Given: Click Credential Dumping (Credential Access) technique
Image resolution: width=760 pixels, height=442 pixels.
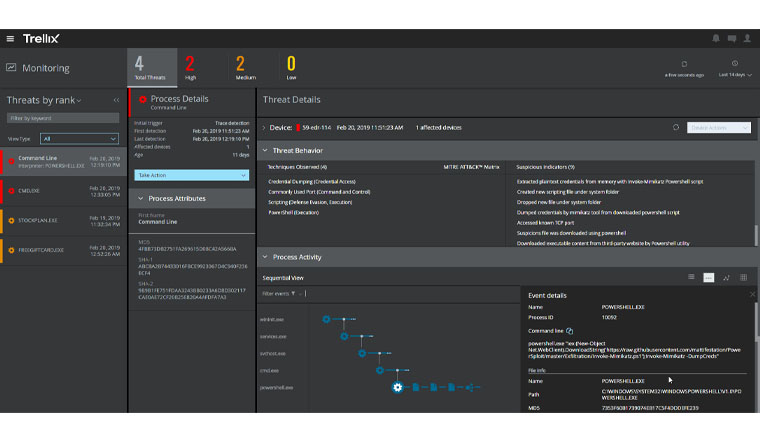Looking at the screenshot, I should [x=312, y=182].
